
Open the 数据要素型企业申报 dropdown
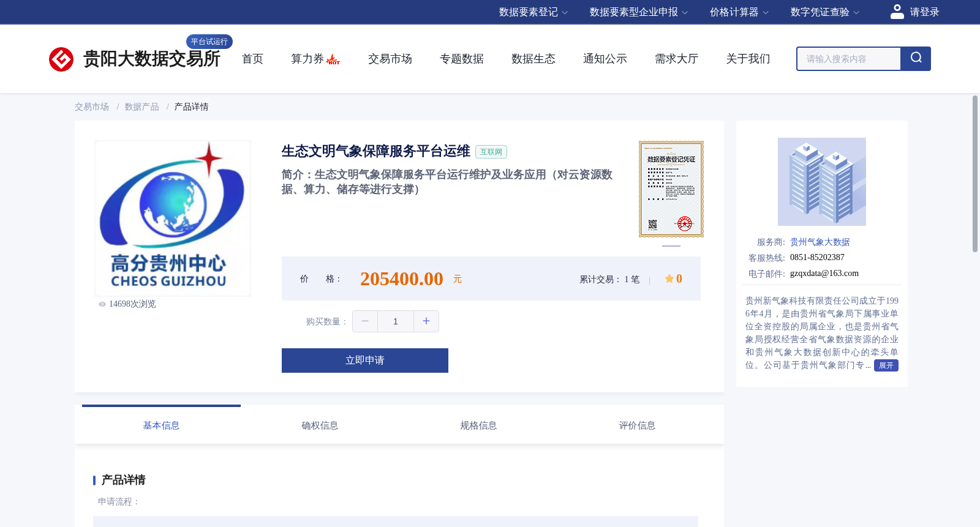pos(639,12)
